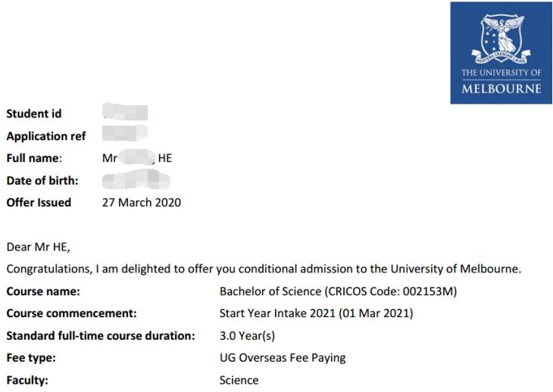Select the Bachelor of Science CRICOS Code text

coord(338,291)
